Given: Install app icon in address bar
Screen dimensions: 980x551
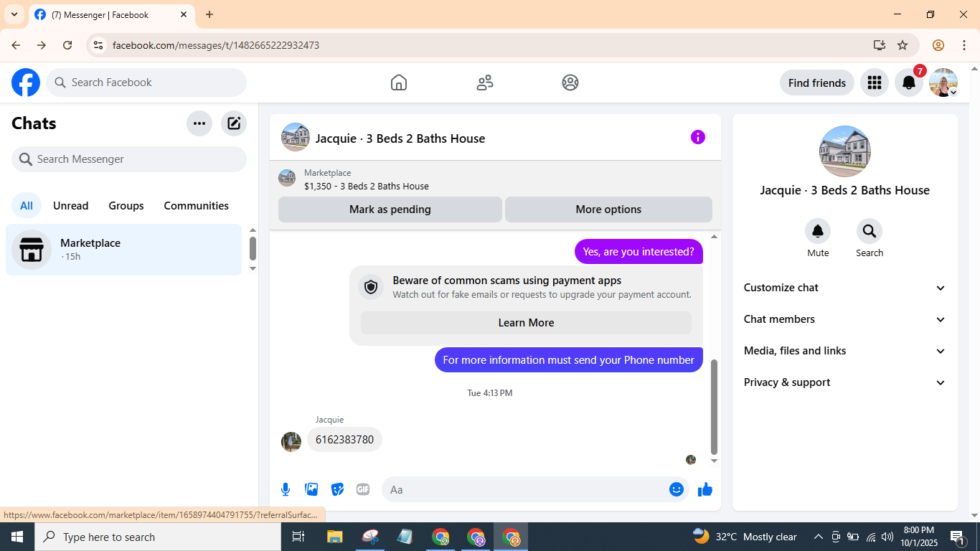Looking at the screenshot, I should [880, 45].
